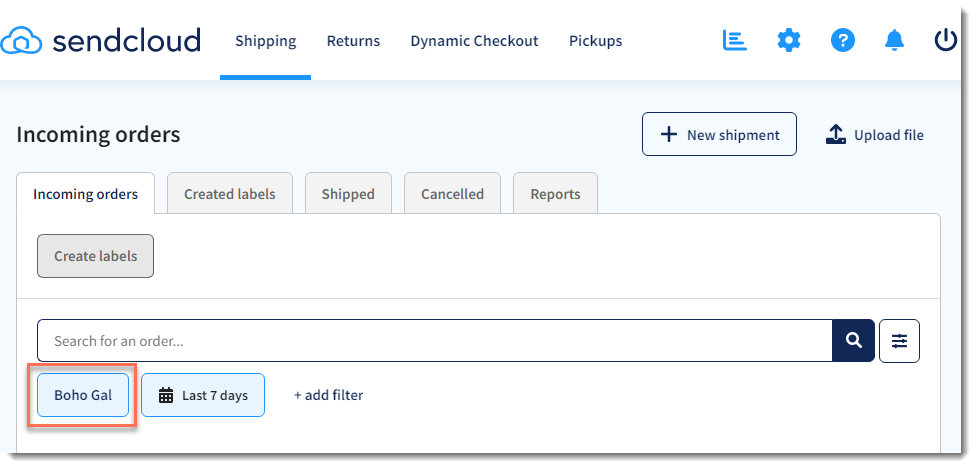
Task: Switch to the Created labels tab
Action: [x=230, y=194]
